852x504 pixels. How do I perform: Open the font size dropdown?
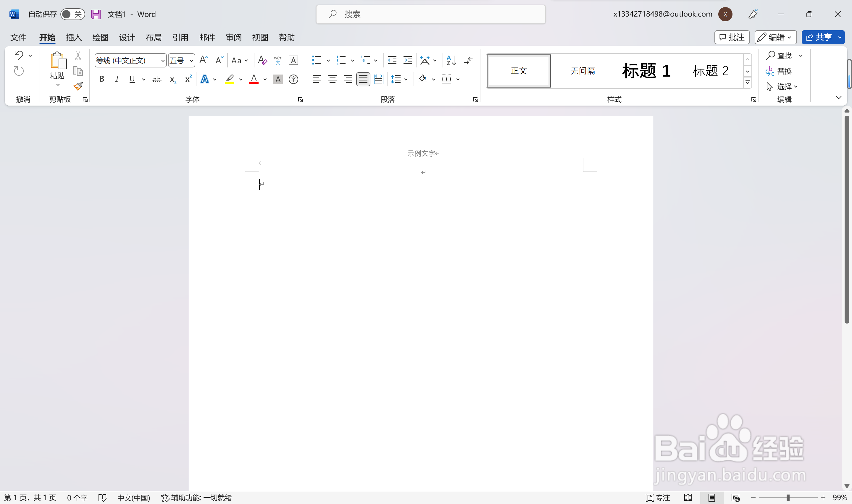[191, 61]
